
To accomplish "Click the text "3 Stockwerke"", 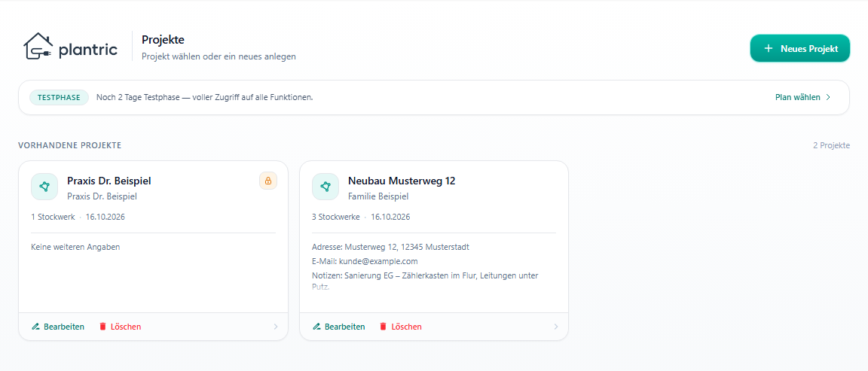I will pyautogui.click(x=336, y=217).
